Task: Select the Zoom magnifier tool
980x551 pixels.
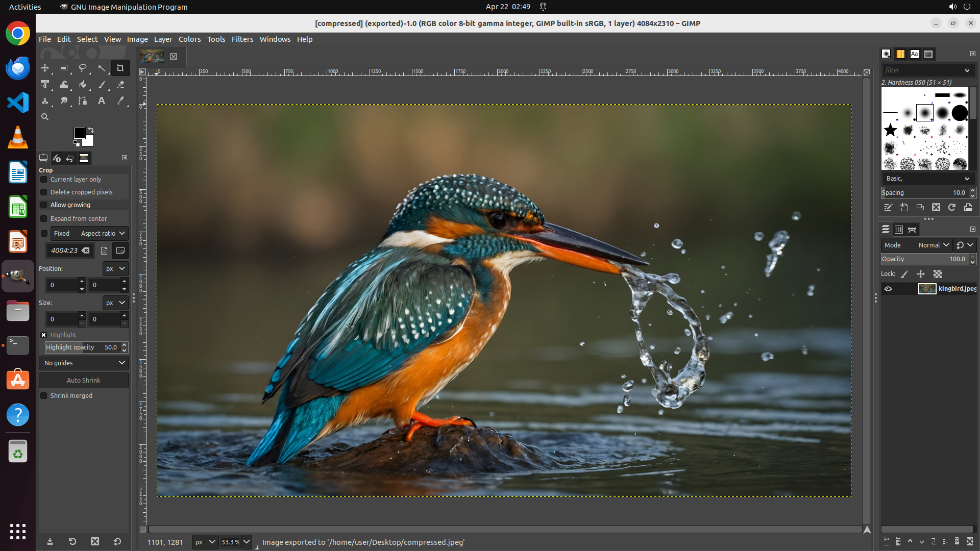Action: tap(45, 117)
